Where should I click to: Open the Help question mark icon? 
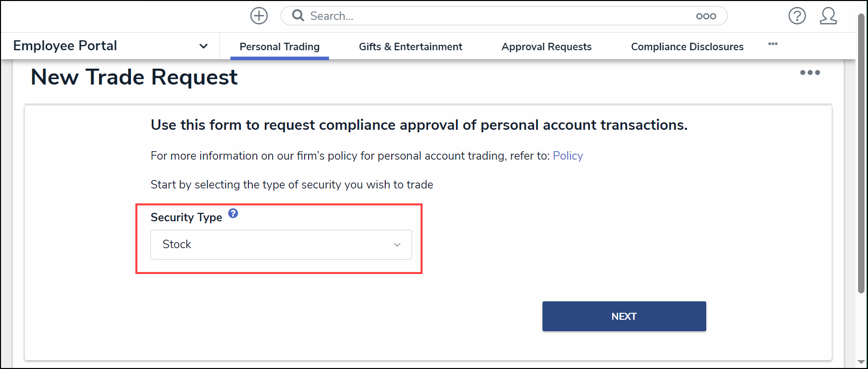coord(797,16)
